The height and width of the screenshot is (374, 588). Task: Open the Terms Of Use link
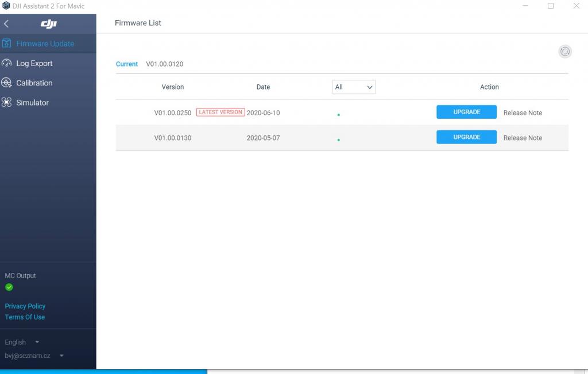(25, 317)
